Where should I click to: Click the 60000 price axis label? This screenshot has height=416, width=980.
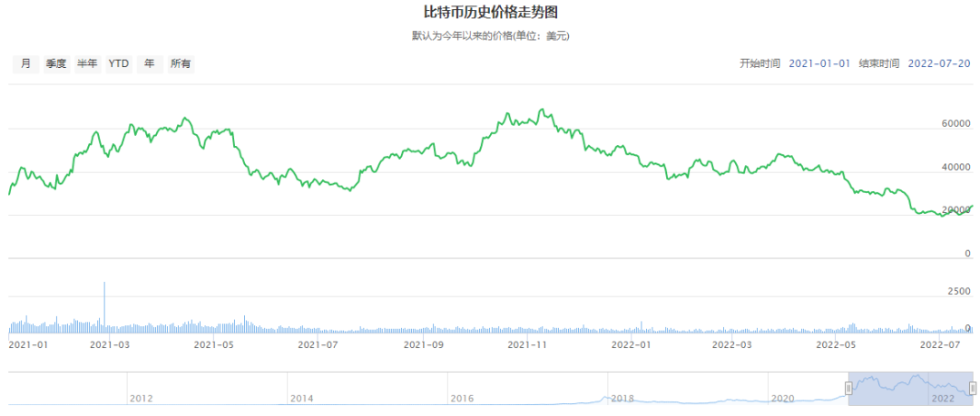point(957,124)
